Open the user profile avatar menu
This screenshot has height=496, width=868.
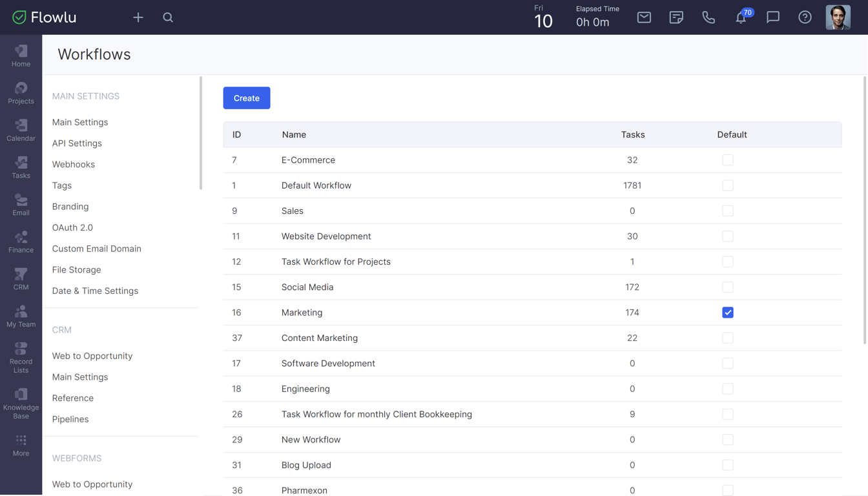pos(838,17)
